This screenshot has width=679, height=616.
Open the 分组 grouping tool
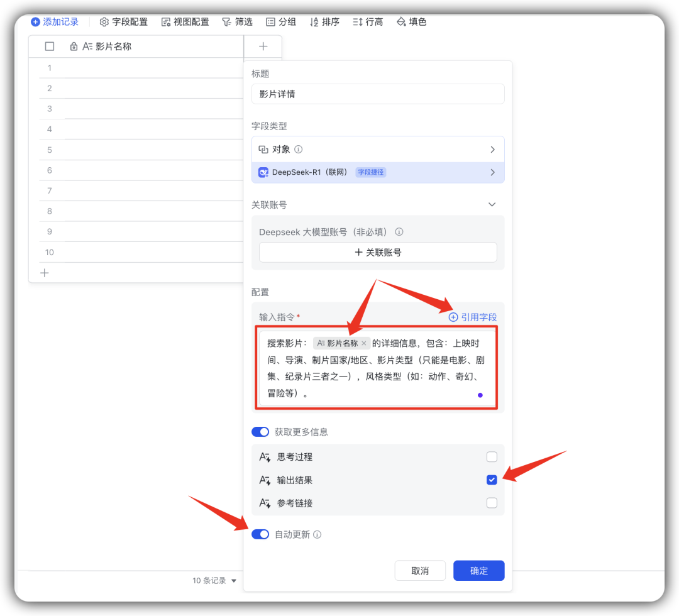coord(281,21)
